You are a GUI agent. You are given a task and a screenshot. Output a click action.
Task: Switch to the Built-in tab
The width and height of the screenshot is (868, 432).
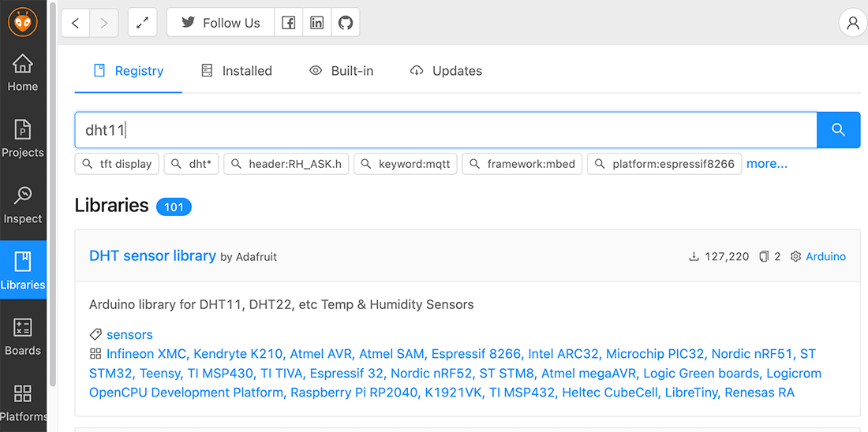click(341, 71)
